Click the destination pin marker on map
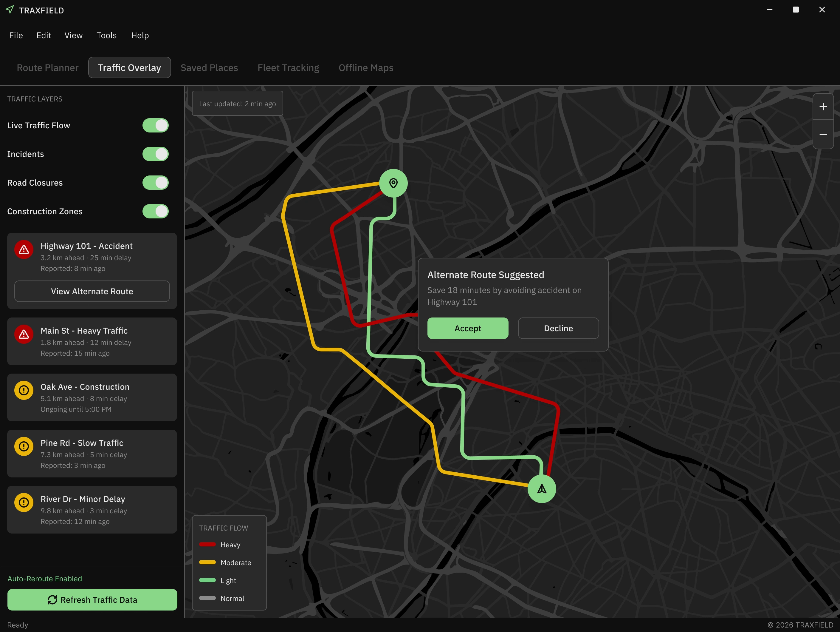 click(393, 183)
